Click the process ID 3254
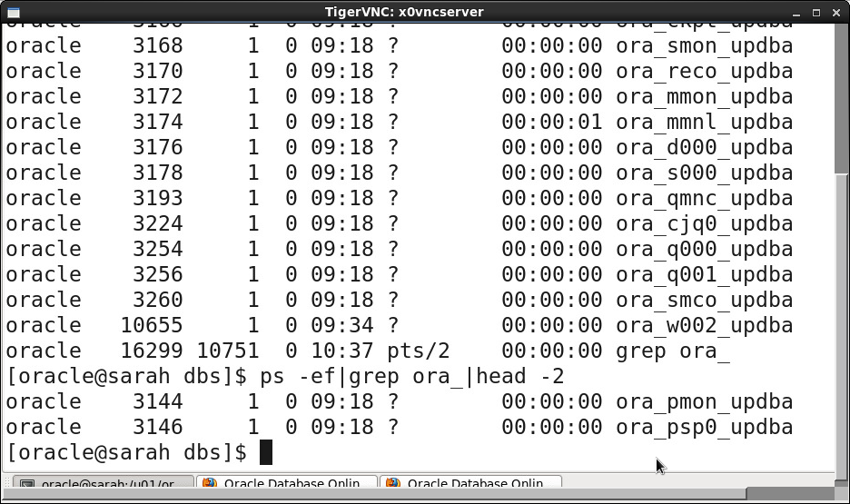The image size is (850, 504). 158,250
